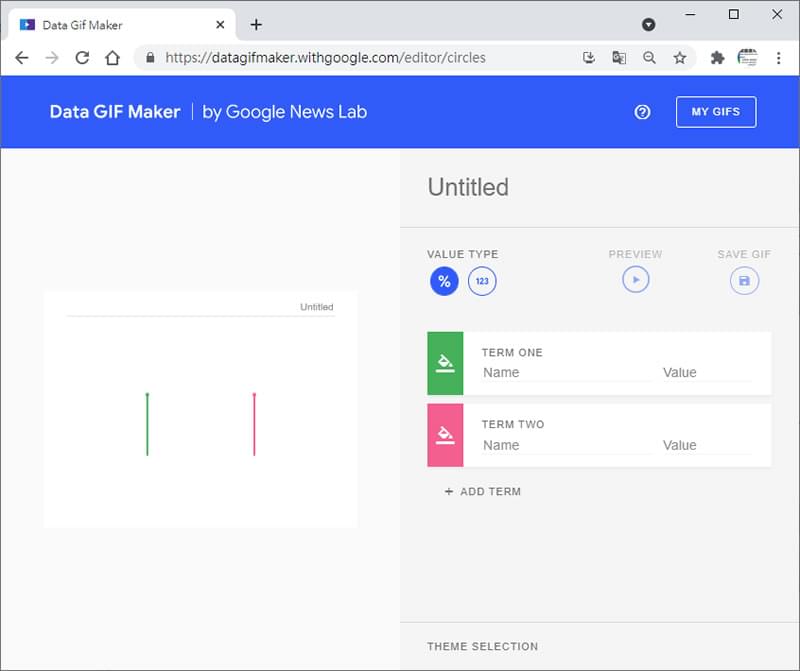Click the Save GIF disk icon
The width and height of the screenshot is (800, 671).
coord(744,281)
